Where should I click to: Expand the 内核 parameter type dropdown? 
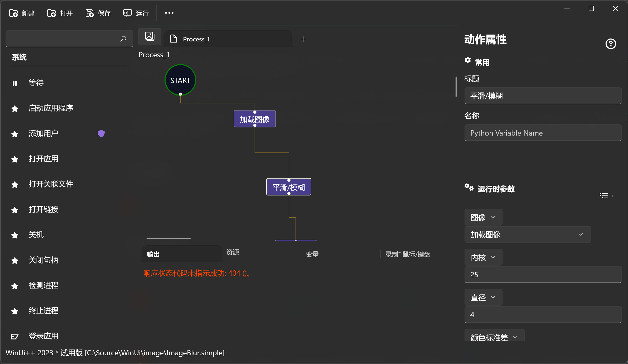483,257
